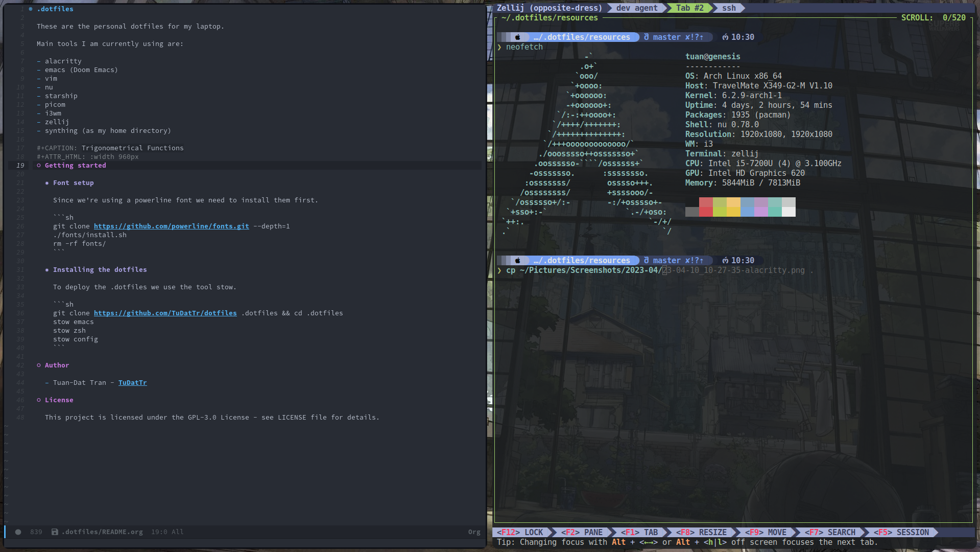
Task: Fold the Font setup subheading star
Action: click(47, 183)
